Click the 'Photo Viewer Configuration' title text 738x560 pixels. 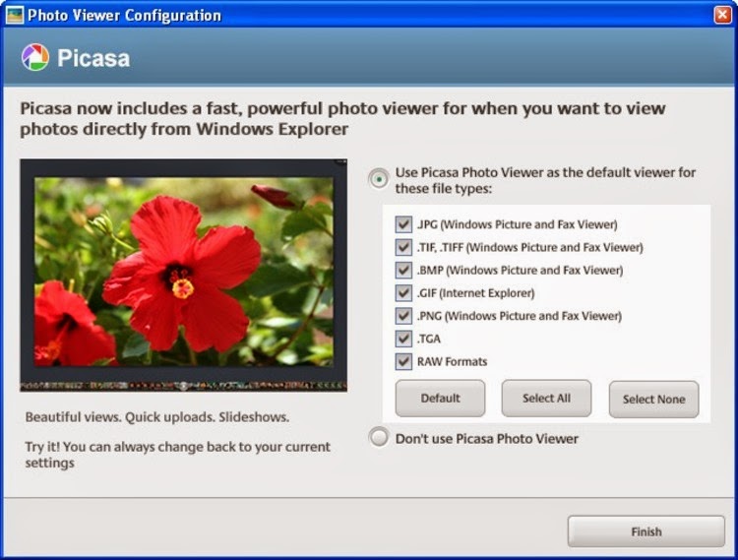124,16
